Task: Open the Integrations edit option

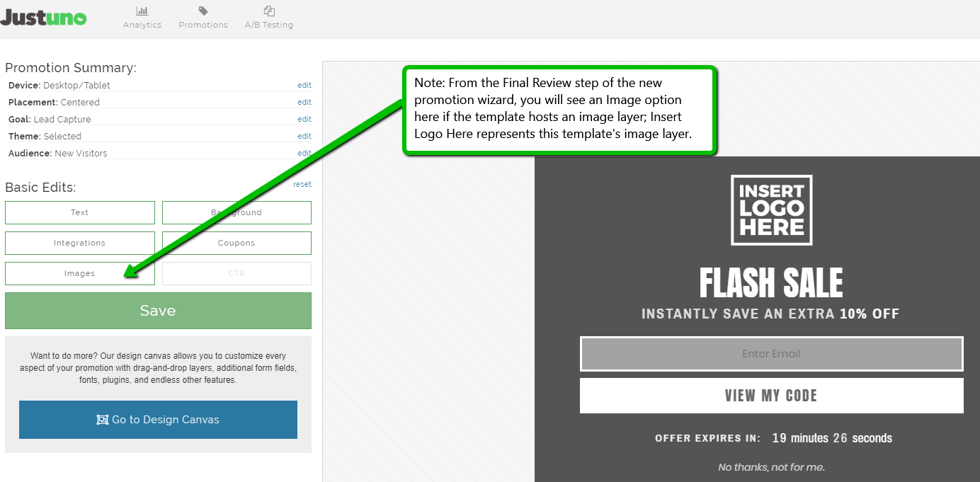Action: coord(80,243)
